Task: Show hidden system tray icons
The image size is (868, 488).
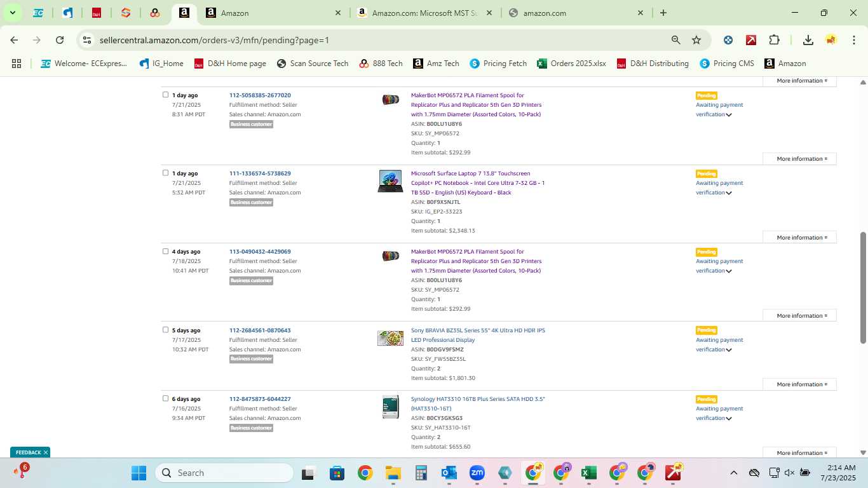Action: 734,473
